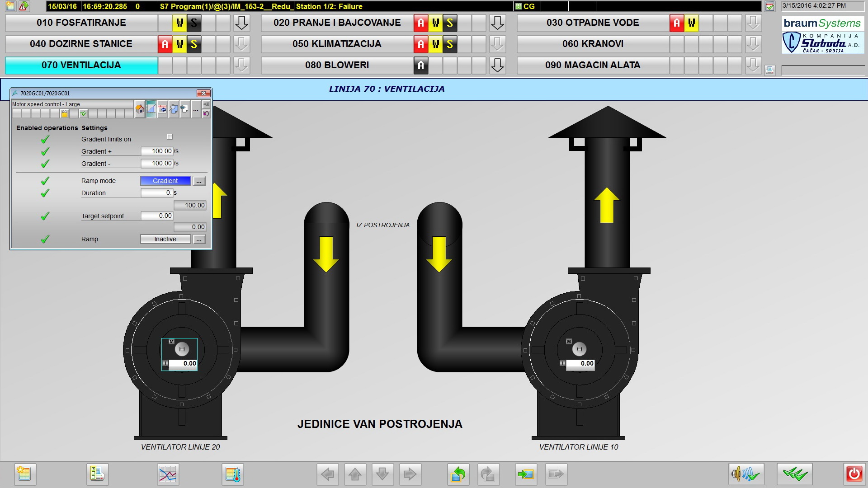
Task: Click the red power exit button
Action: click(x=854, y=474)
